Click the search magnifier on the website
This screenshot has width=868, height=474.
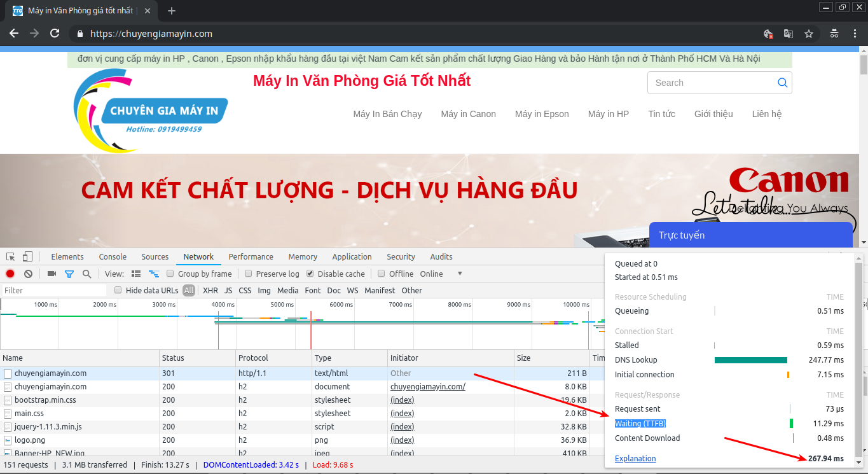pos(782,83)
